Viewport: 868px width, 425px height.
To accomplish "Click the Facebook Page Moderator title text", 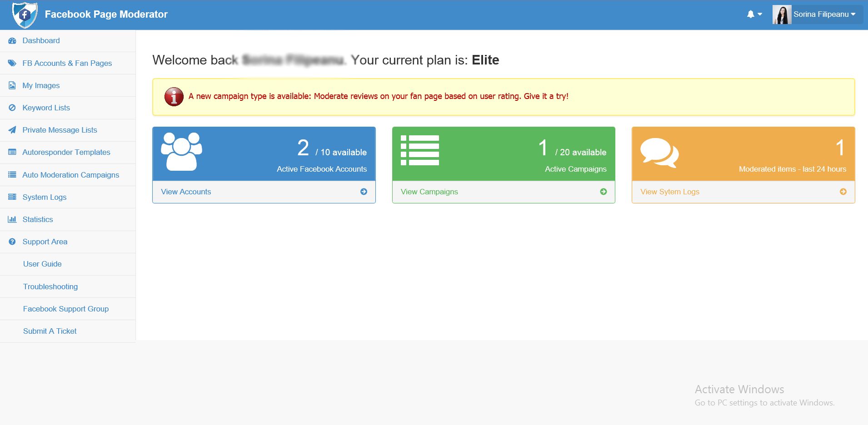I will 106,15.
